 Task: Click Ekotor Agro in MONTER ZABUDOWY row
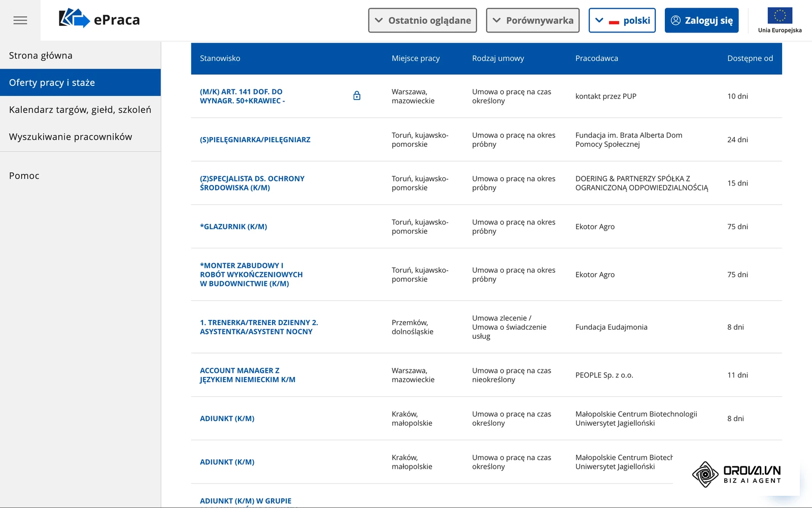pyautogui.click(x=595, y=274)
